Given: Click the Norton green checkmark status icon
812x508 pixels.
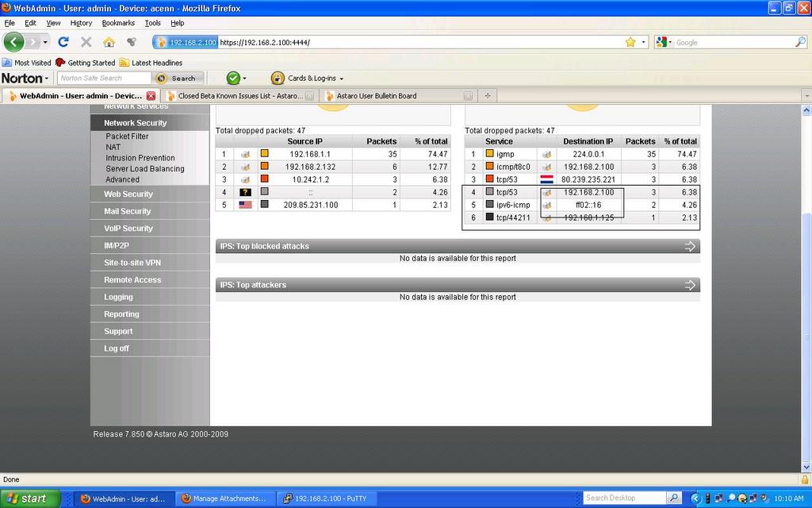Looking at the screenshot, I should point(233,78).
